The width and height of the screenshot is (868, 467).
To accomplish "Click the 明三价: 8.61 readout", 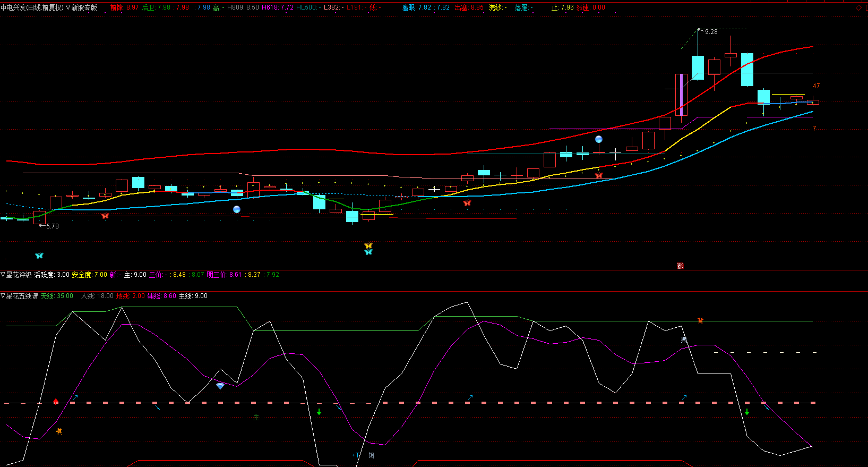I will (224, 275).
